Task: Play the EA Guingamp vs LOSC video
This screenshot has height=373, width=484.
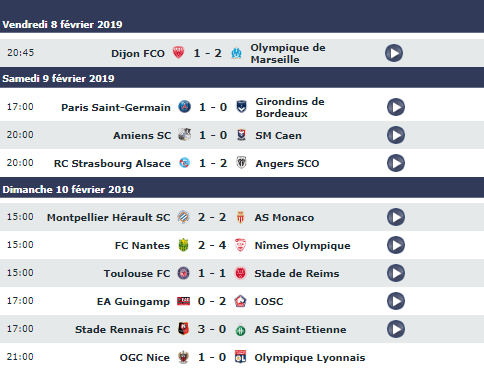Action: 396,301
